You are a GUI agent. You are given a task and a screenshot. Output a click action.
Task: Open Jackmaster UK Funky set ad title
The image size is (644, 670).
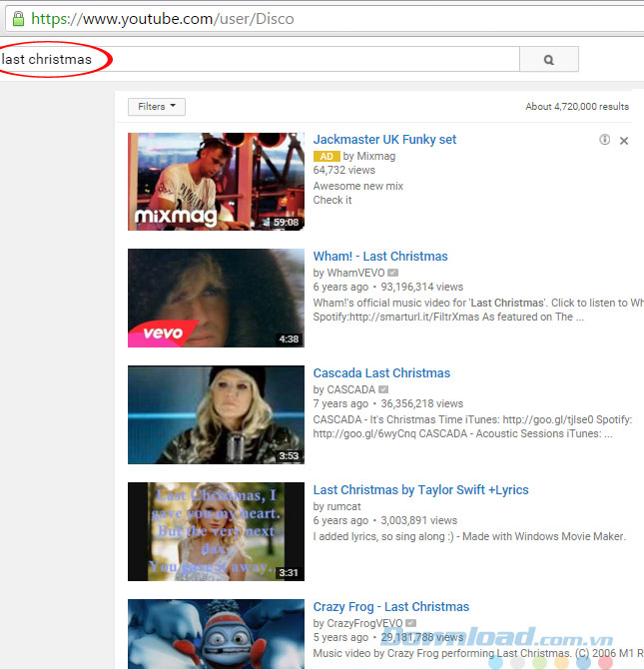[384, 140]
